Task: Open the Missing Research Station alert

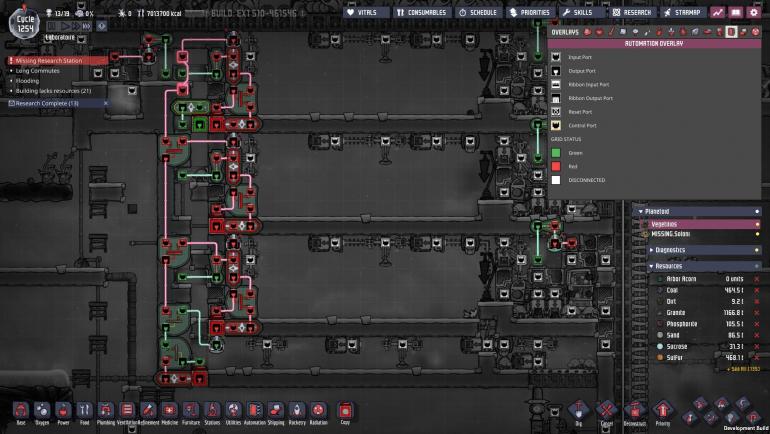Action: [57, 60]
